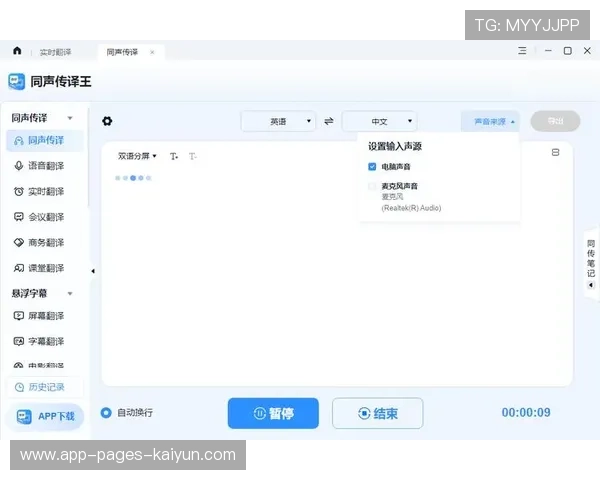Viewport: 600px width, 480px height.
Task: Go to the home icon tab
Action: [x=17, y=51]
